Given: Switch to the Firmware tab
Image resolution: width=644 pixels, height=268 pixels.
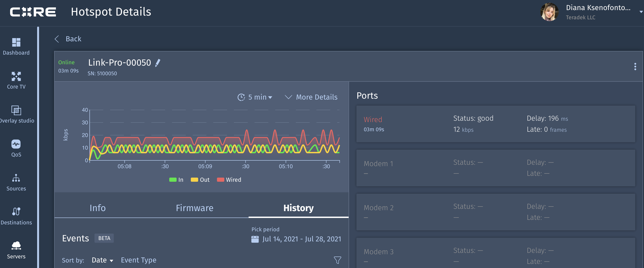Looking at the screenshot, I should tap(194, 208).
